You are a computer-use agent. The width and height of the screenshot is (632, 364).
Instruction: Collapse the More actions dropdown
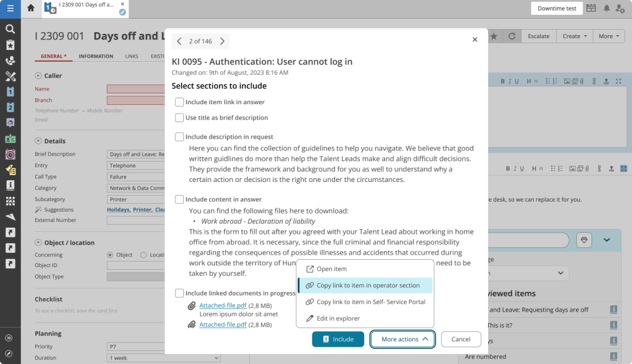pyautogui.click(x=402, y=339)
